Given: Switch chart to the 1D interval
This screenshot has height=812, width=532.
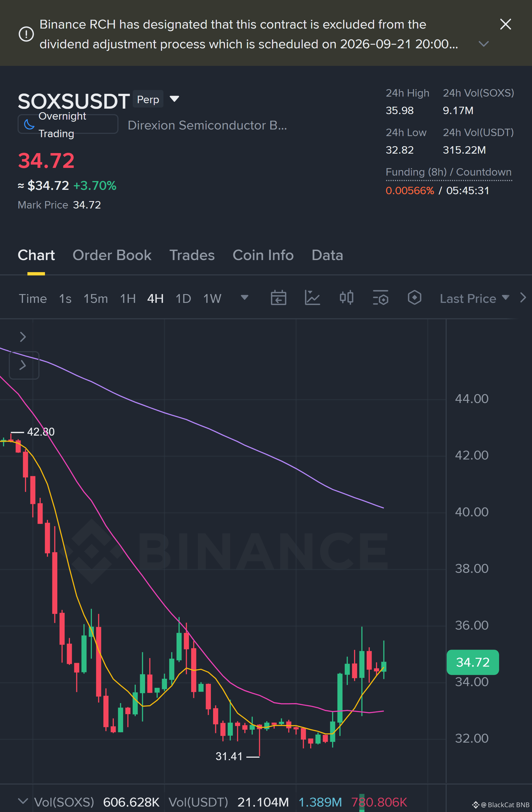Looking at the screenshot, I should point(183,298).
